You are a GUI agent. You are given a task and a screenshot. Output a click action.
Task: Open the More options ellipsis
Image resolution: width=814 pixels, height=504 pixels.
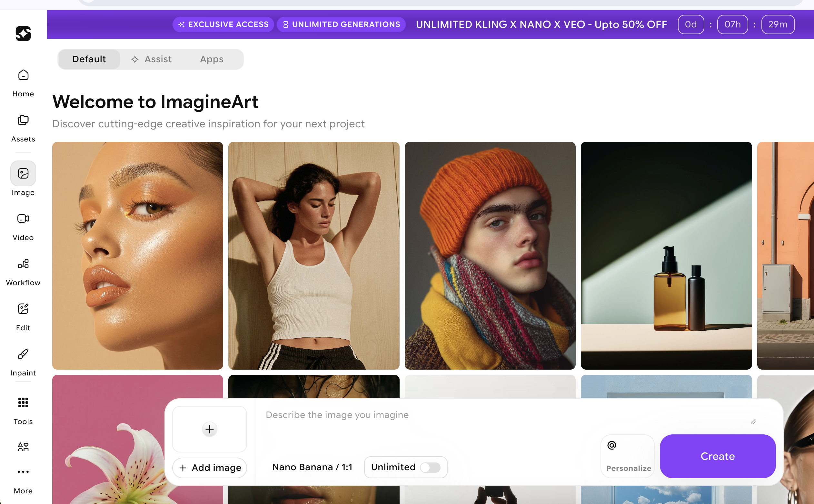[x=23, y=472]
